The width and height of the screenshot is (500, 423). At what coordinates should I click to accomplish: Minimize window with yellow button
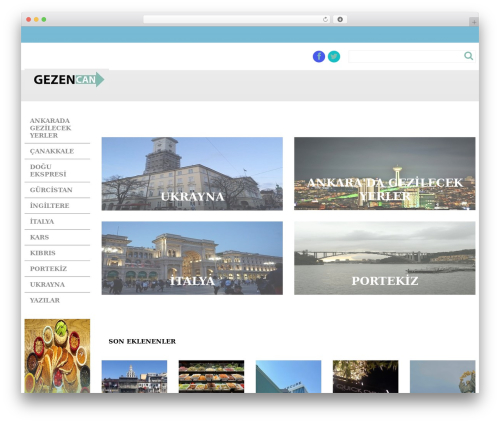36,19
